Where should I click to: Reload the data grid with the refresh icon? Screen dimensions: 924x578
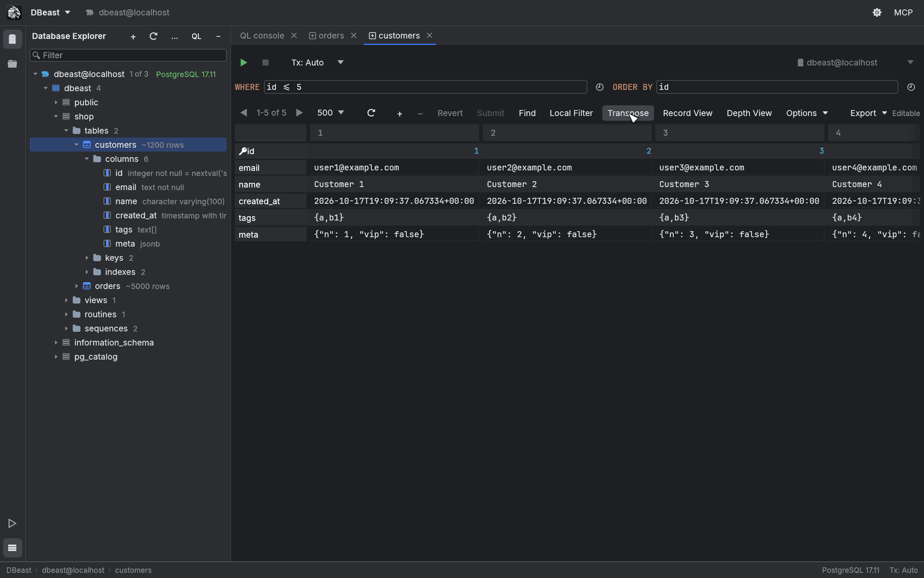(371, 113)
